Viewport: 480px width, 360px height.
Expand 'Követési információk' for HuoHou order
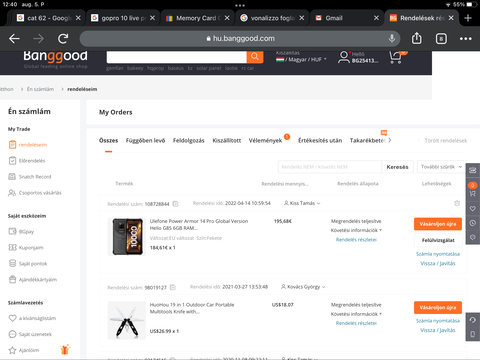tap(356, 314)
